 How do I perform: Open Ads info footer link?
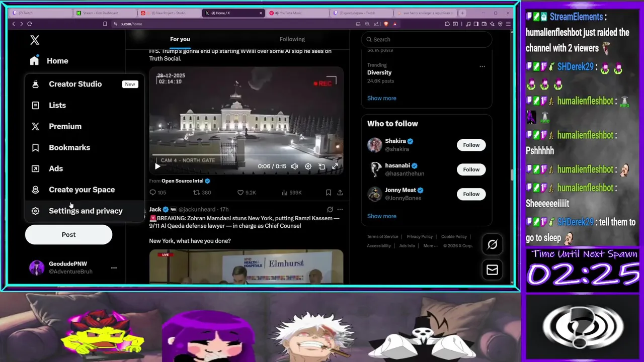point(407,246)
